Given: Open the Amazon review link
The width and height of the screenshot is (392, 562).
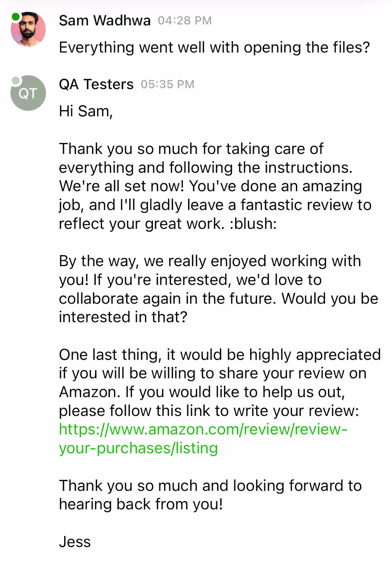Looking at the screenshot, I should (x=203, y=429).
